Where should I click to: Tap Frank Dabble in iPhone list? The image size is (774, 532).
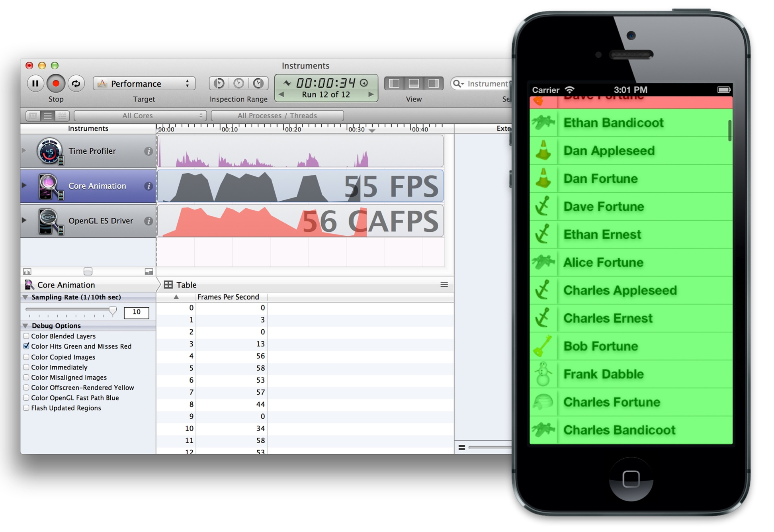pos(631,374)
